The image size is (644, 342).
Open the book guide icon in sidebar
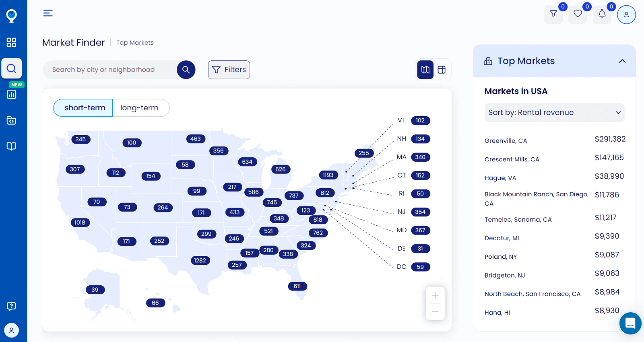coord(11,146)
